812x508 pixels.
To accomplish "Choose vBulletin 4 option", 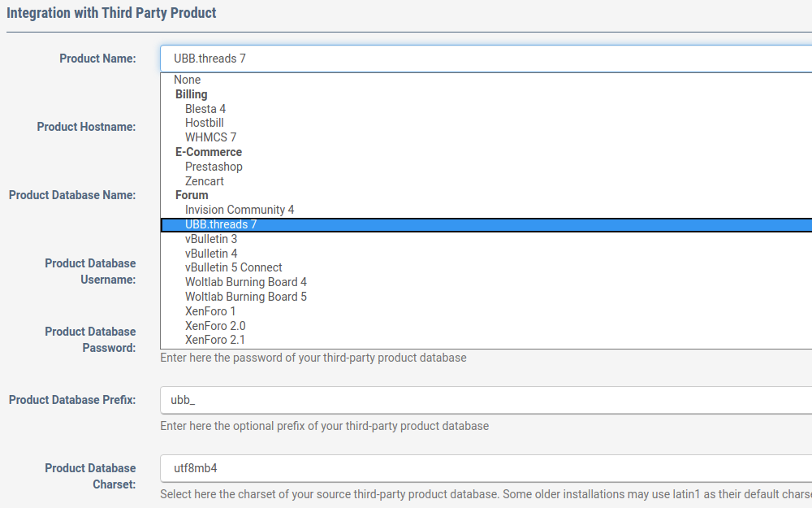I will pyautogui.click(x=486, y=254).
